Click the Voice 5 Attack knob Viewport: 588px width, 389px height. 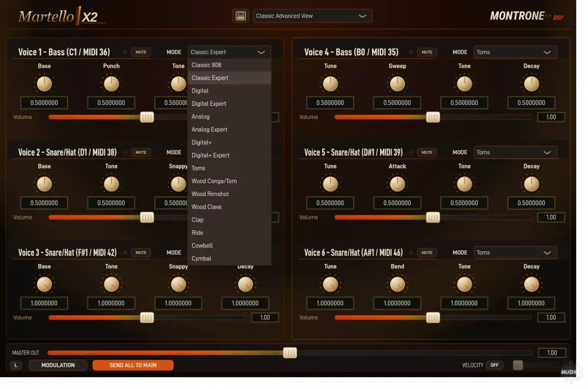[x=397, y=184]
